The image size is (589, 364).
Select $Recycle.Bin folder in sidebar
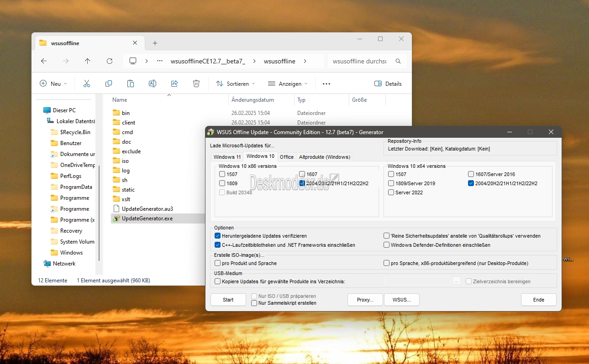[75, 132]
